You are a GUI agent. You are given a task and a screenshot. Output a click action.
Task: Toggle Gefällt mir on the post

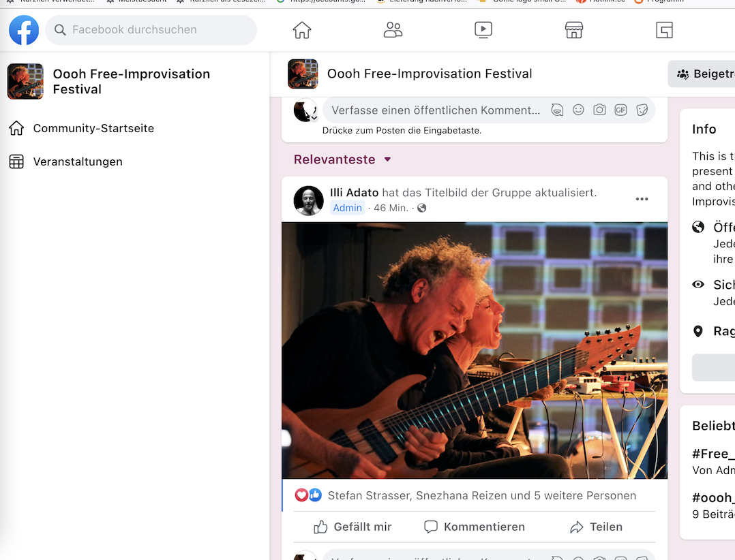pyautogui.click(x=352, y=527)
